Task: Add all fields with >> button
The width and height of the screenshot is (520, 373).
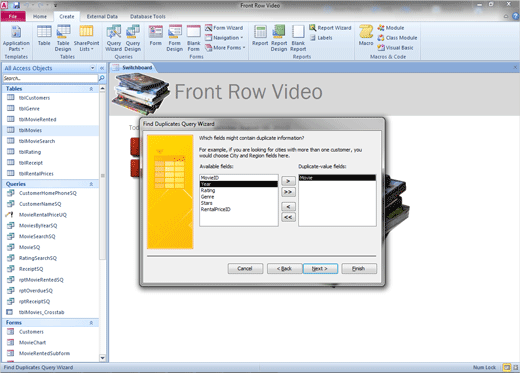Action: point(288,192)
